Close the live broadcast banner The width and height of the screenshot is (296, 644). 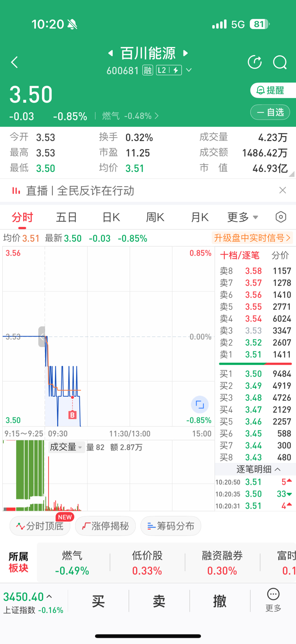point(283,190)
